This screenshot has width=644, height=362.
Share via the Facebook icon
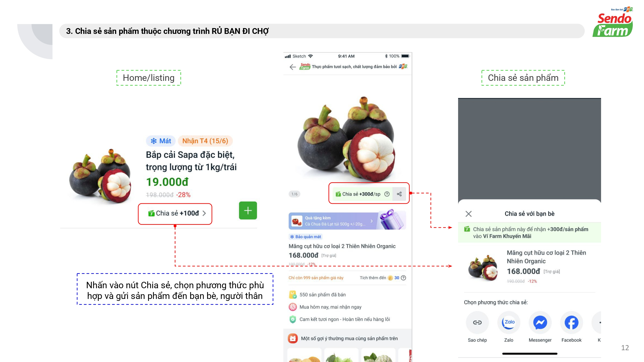(x=571, y=322)
